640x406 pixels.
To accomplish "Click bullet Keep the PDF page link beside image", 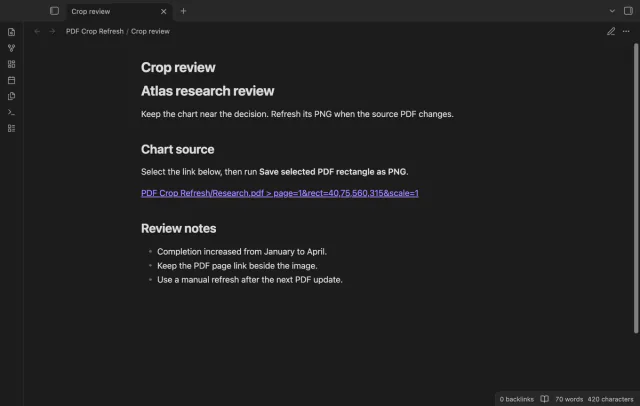I will [x=237, y=266].
